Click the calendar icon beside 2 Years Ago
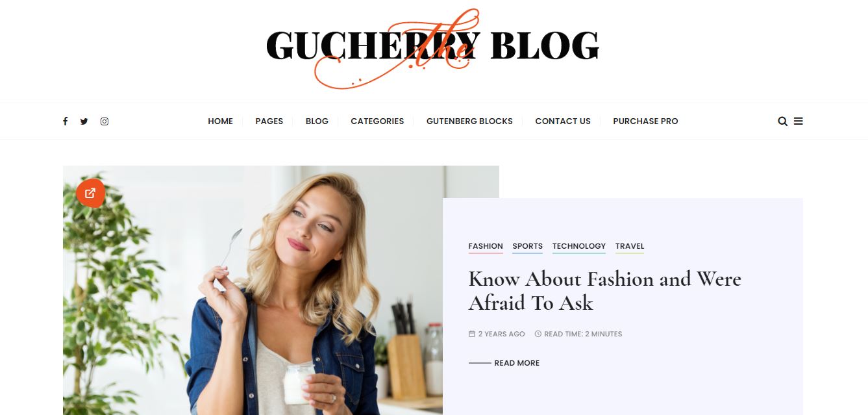Viewport: 868px width, 415px height. (472, 334)
